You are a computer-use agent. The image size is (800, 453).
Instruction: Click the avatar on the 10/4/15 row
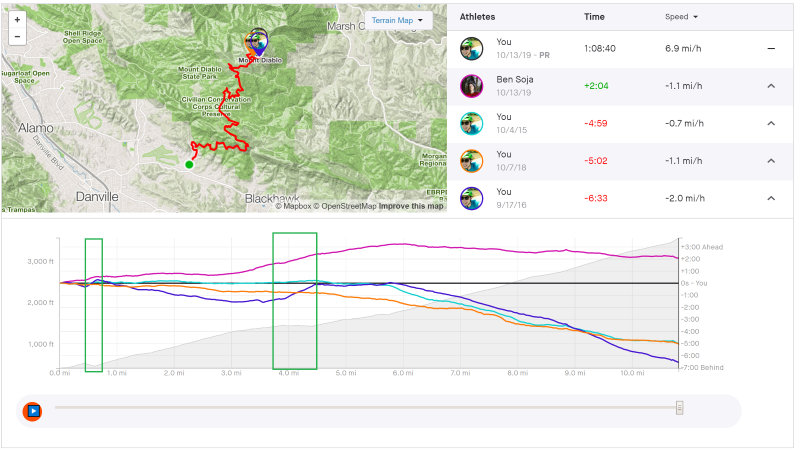(x=472, y=123)
